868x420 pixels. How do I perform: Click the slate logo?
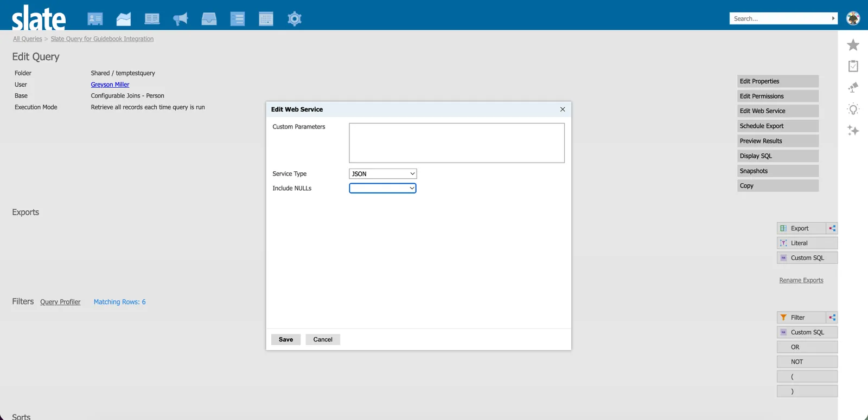click(39, 18)
